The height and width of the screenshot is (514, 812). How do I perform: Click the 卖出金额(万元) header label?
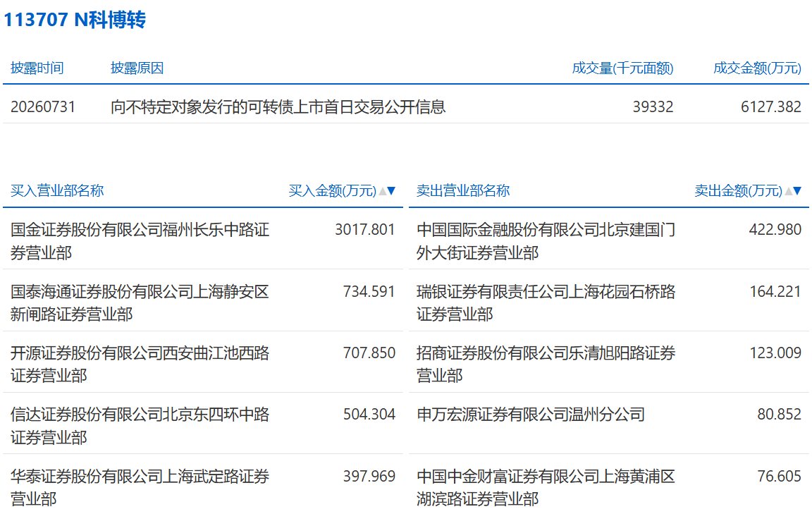739,190
